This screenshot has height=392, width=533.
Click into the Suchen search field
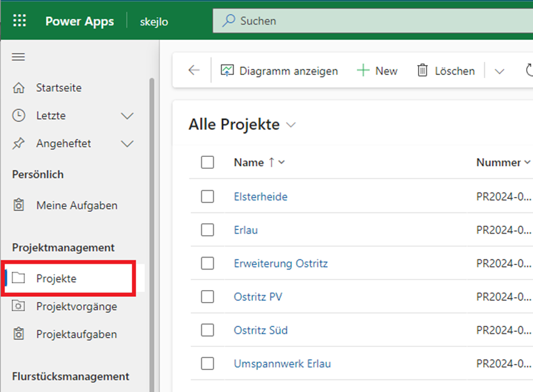tap(375, 21)
